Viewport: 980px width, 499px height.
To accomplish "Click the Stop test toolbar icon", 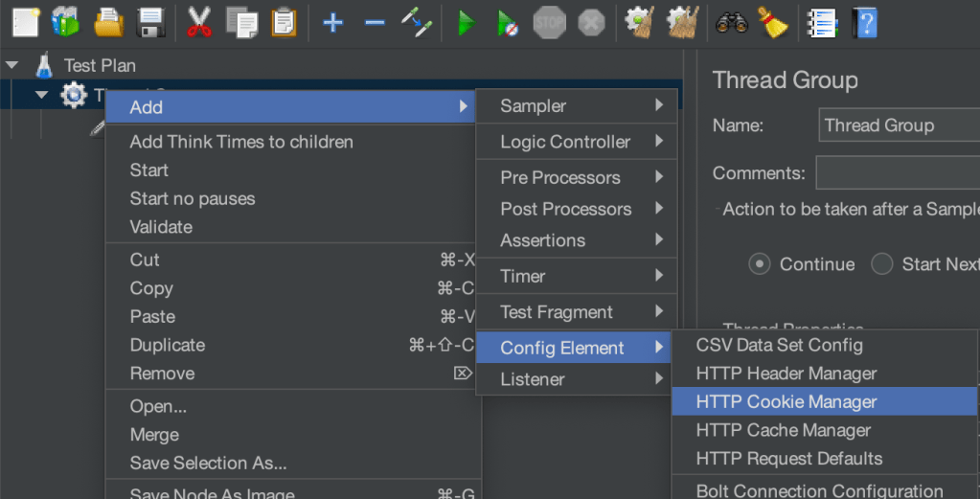I will (549, 22).
